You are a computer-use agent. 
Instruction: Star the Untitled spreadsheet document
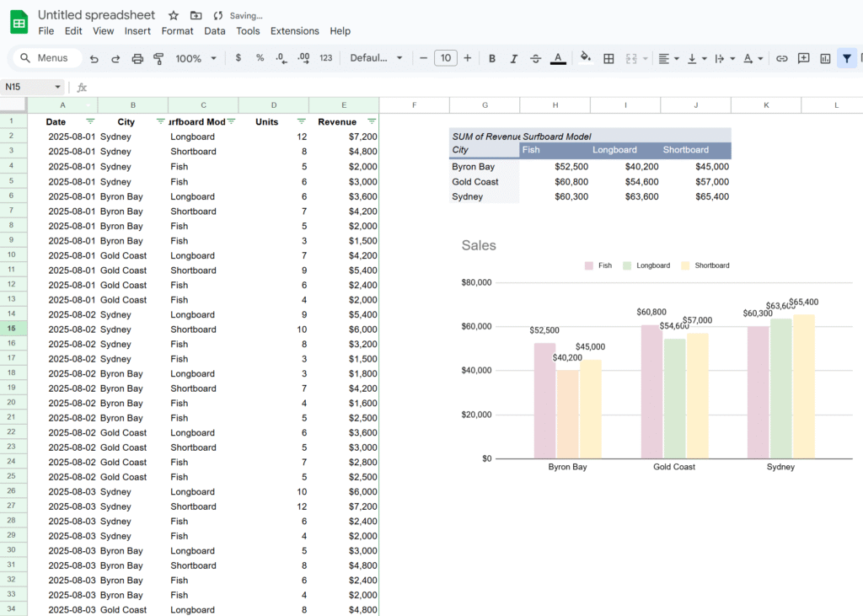pos(174,15)
